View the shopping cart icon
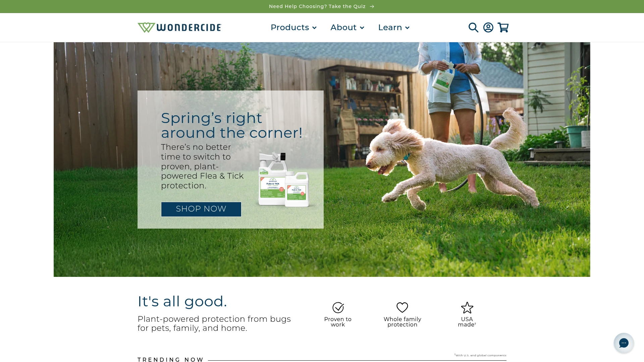 [x=503, y=27]
